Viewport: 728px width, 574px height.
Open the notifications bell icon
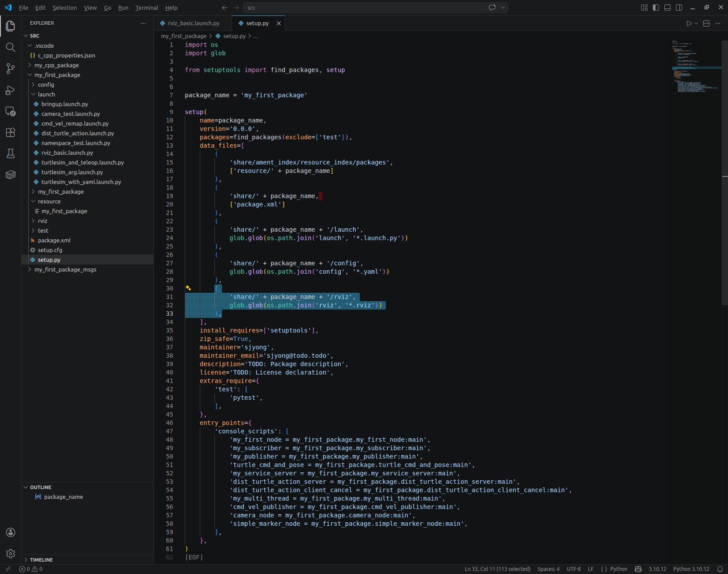pyautogui.click(x=720, y=569)
